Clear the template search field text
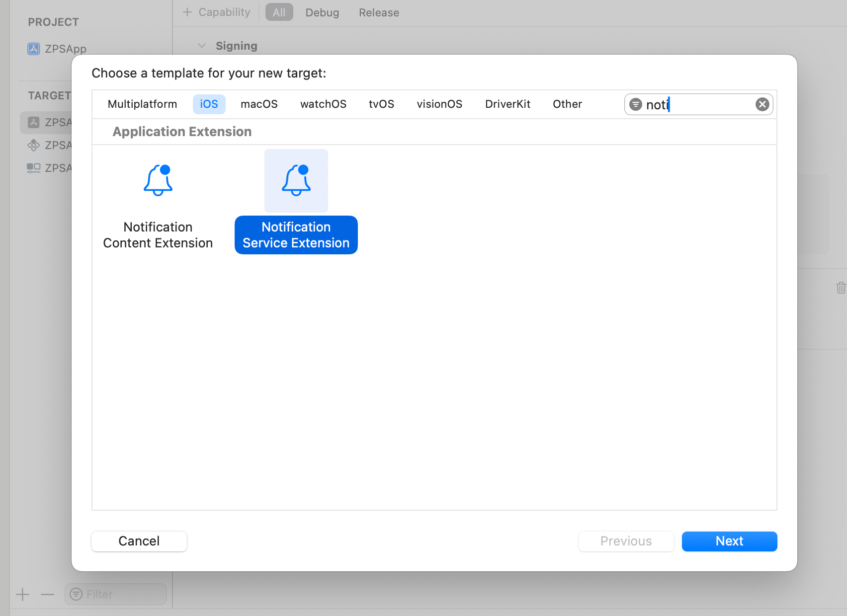The height and width of the screenshot is (616, 847). tap(762, 104)
